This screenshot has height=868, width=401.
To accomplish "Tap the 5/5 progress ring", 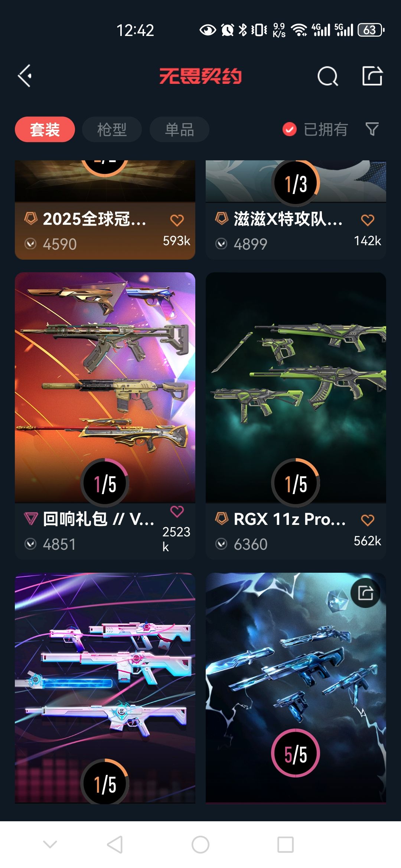I will click(x=296, y=753).
